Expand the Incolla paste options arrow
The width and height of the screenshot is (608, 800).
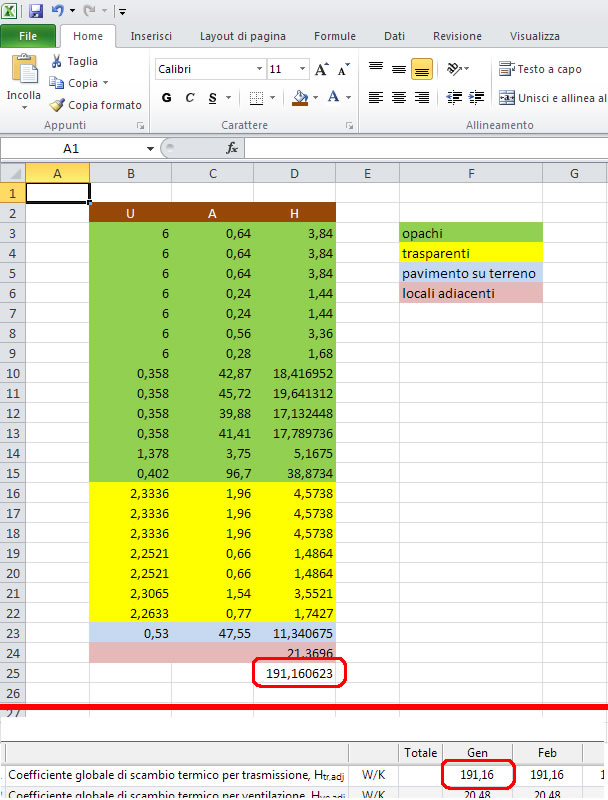tap(24, 108)
